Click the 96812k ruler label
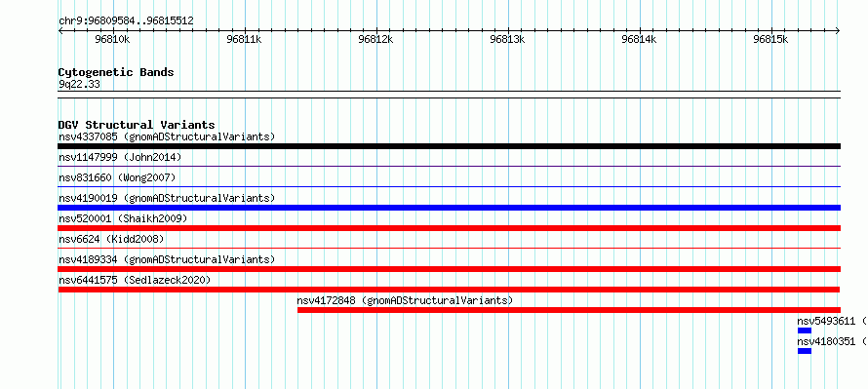Screen dimensions: 868x389 coord(376,39)
